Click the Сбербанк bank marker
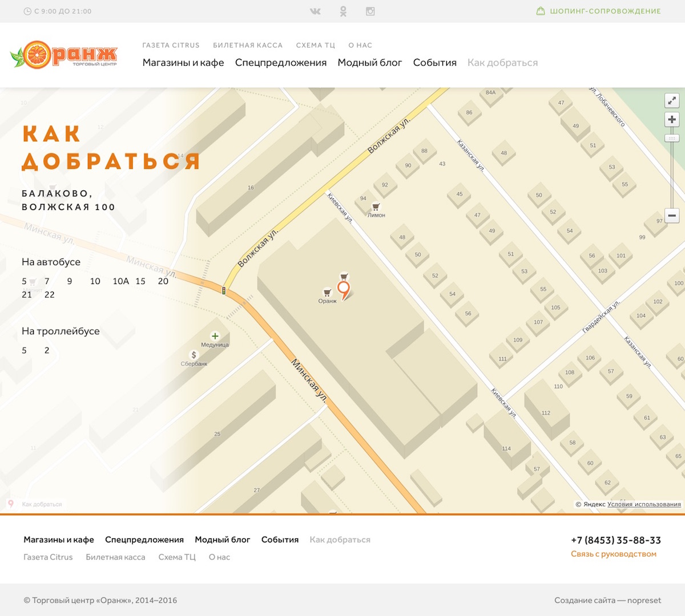Viewport: 685px width, 616px height. point(194,355)
